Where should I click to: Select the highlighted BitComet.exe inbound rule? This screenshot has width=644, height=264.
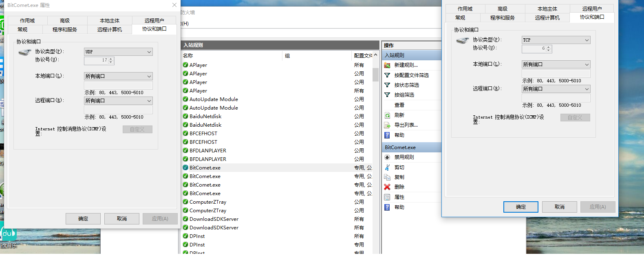coord(205,168)
